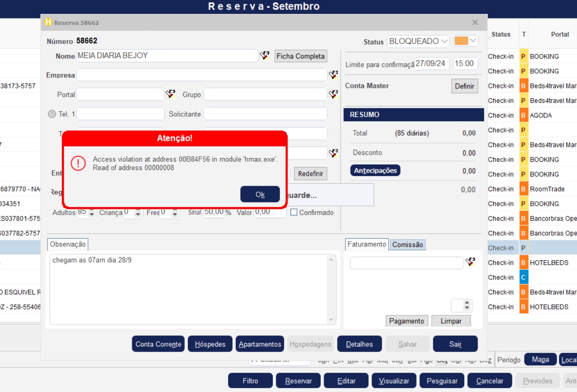577x392 pixels.
Task: Open the F3 lookup next to Grupo field
Action: coord(333,94)
